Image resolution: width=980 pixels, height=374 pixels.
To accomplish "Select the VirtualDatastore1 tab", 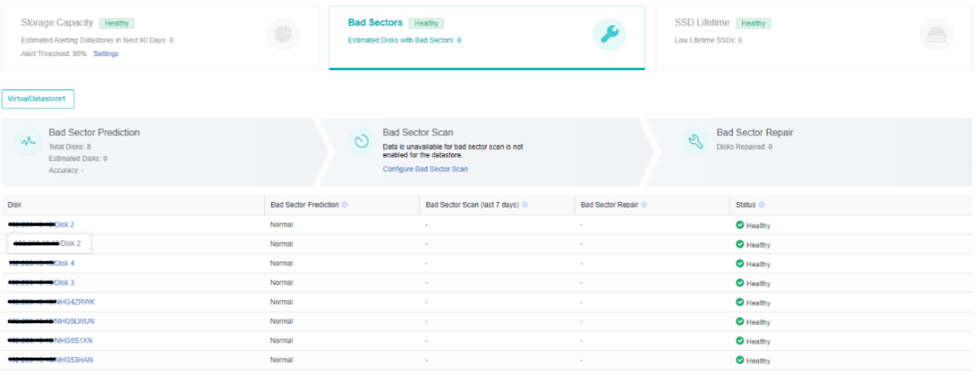I will tap(38, 99).
